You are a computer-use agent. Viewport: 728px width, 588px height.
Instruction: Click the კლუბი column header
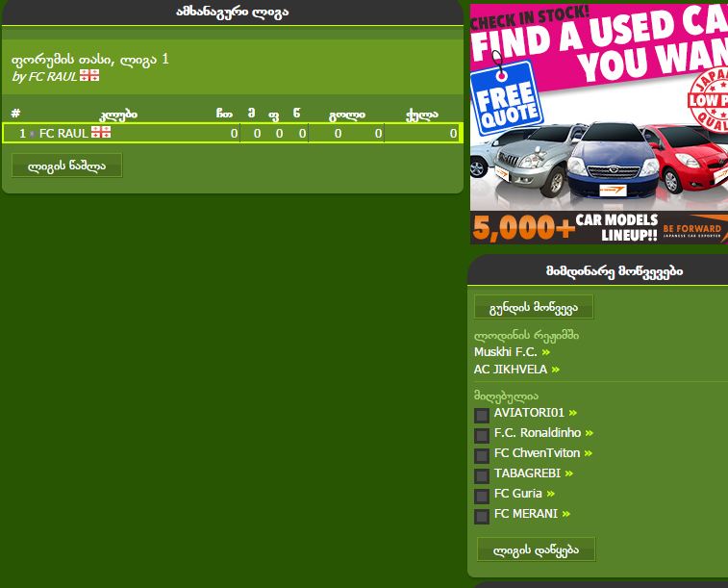tap(118, 115)
